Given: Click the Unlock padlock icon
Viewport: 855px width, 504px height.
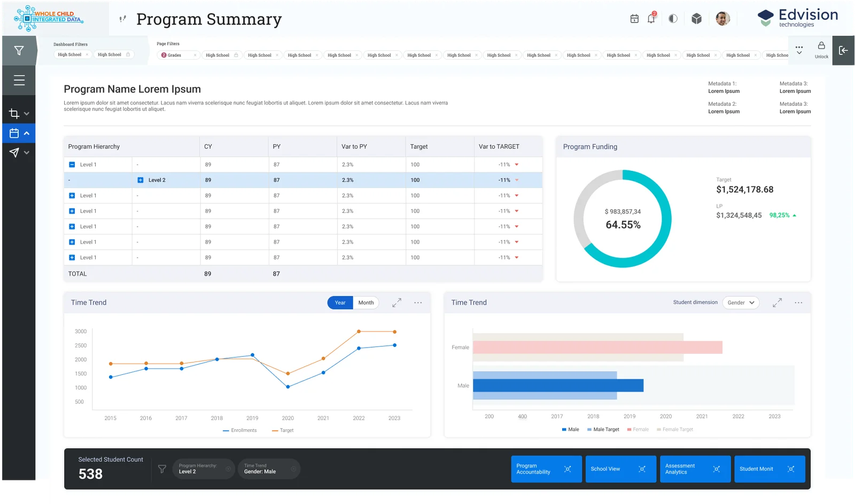Looking at the screenshot, I should [821, 45].
